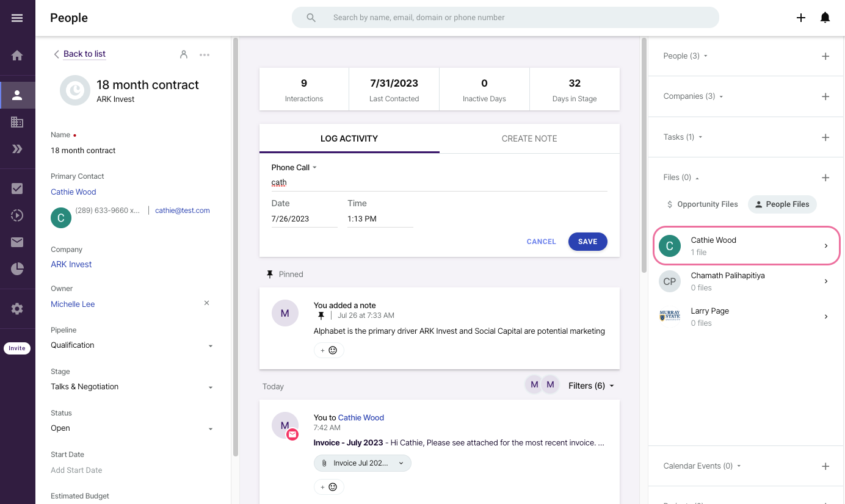The width and height of the screenshot is (845, 504).
Task: Add a task with Tasks plus icon
Action: point(825,137)
